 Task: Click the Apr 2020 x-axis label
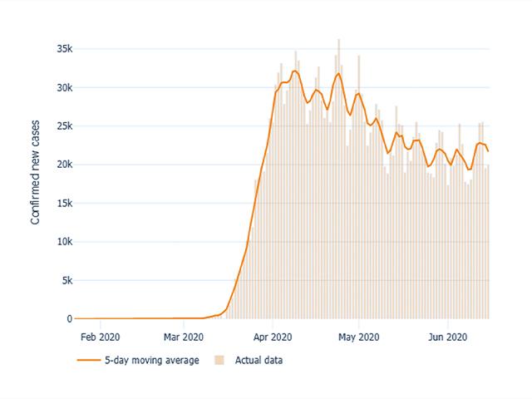273,337
